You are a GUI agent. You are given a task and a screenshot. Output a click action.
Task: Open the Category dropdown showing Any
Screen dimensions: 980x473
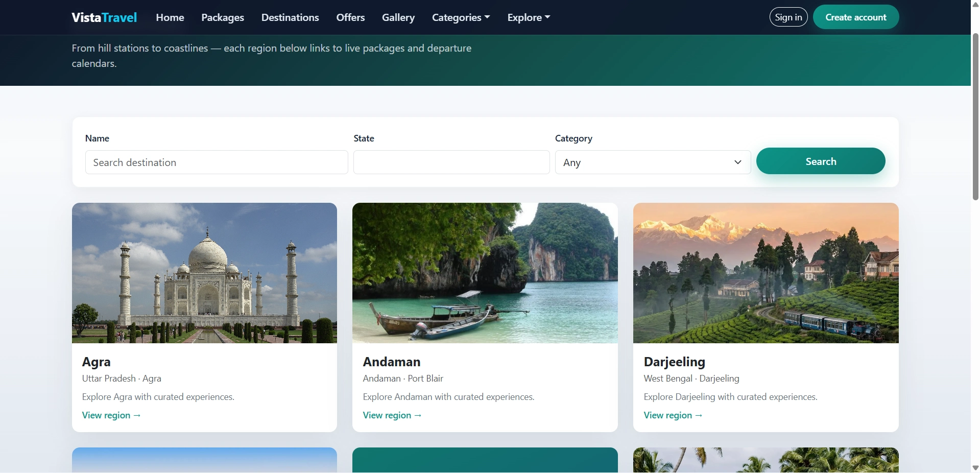coord(653,162)
